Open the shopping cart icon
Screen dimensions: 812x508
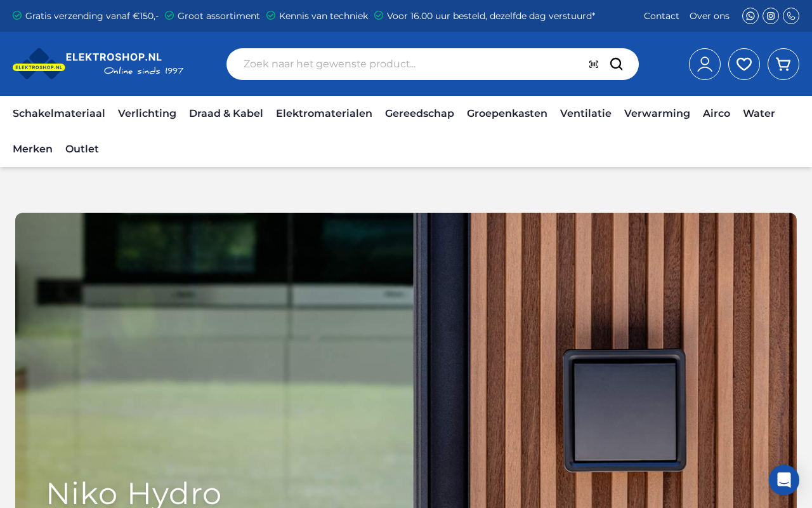coord(783,64)
